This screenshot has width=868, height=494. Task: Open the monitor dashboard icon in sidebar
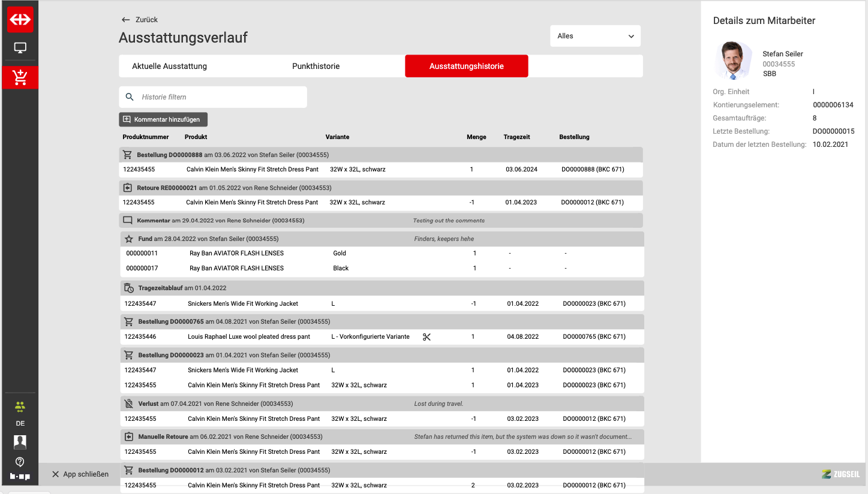(20, 48)
